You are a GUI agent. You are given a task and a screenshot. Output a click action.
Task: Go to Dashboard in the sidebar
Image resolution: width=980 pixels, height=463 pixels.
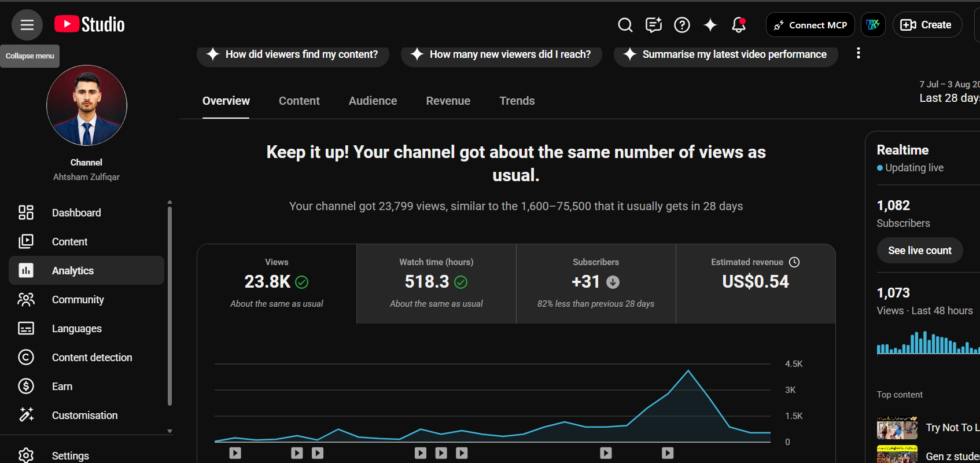coord(87,212)
